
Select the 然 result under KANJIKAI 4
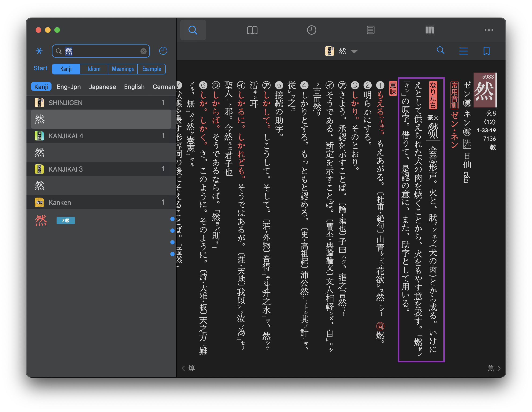click(101, 152)
